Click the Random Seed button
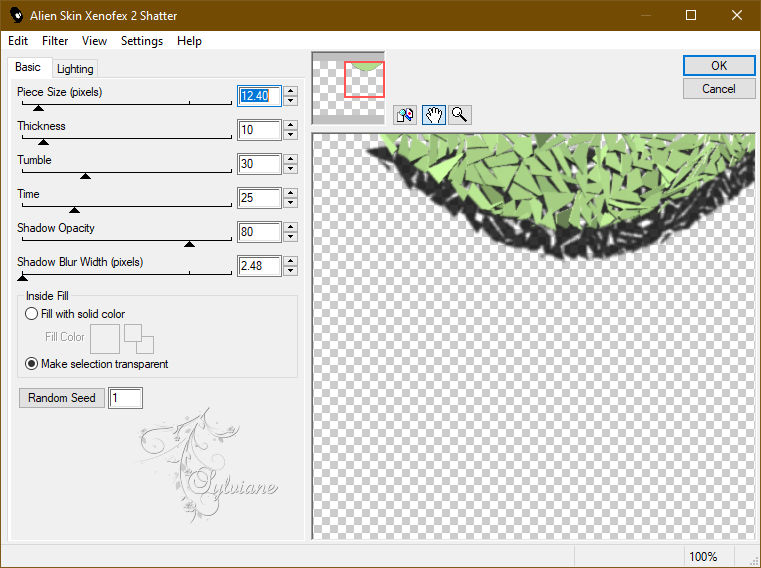This screenshot has height=568, width=761. (62, 398)
